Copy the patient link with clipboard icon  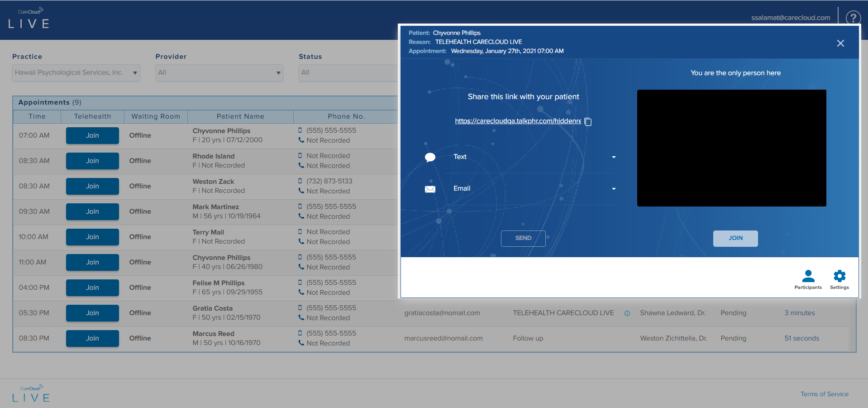[588, 121]
